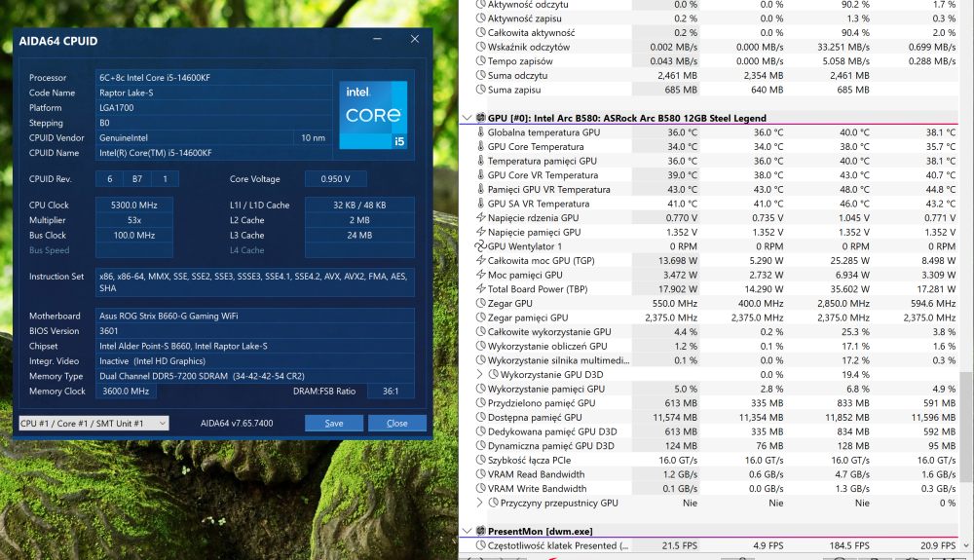Click the PresentMon sensor group icon
Image resolution: width=974 pixels, height=560 pixels.
click(x=480, y=532)
